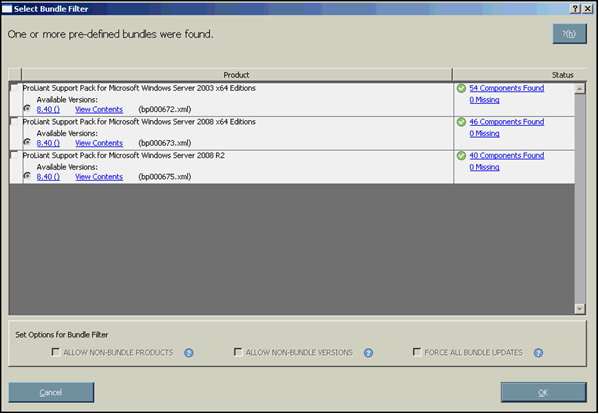Screen dimensions: 599x414
Task: Check the ProLiant Support Pack for Windows Server 2008 R2 box
Action: 15,155
